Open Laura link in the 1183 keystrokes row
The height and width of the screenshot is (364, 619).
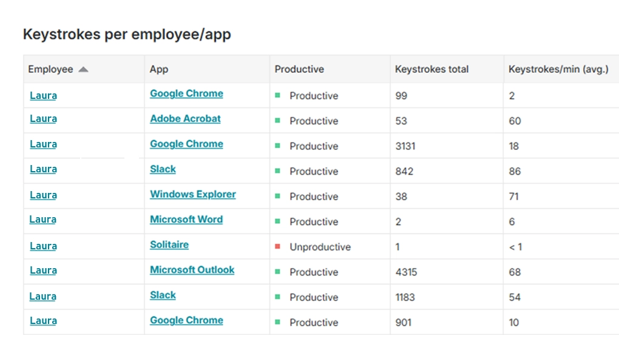point(42,297)
